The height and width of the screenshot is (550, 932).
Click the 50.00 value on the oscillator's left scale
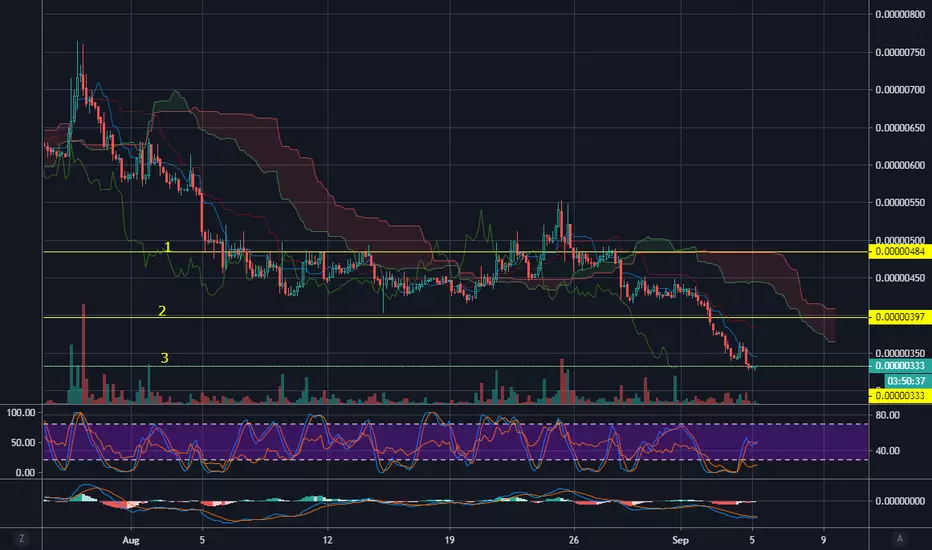click(x=23, y=443)
